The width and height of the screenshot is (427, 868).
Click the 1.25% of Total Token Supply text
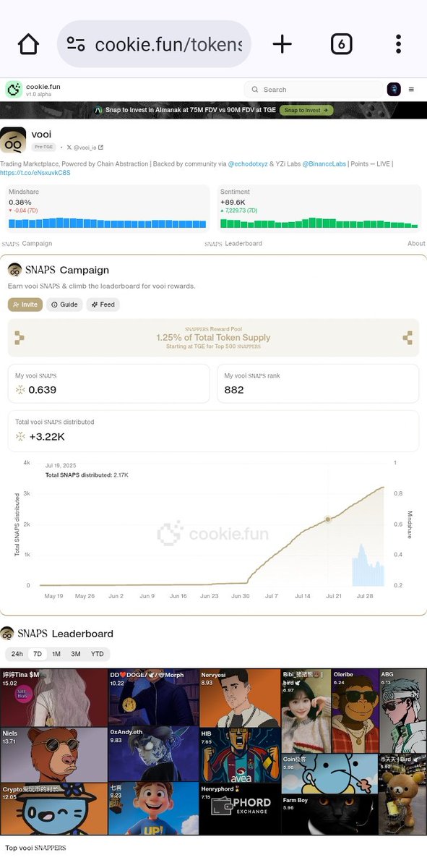coord(213,338)
